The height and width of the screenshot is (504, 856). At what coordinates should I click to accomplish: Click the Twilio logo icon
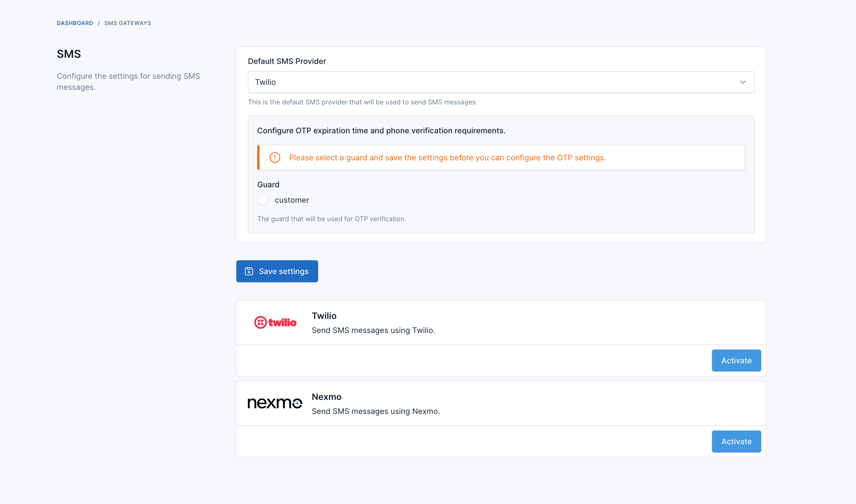pos(275,322)
